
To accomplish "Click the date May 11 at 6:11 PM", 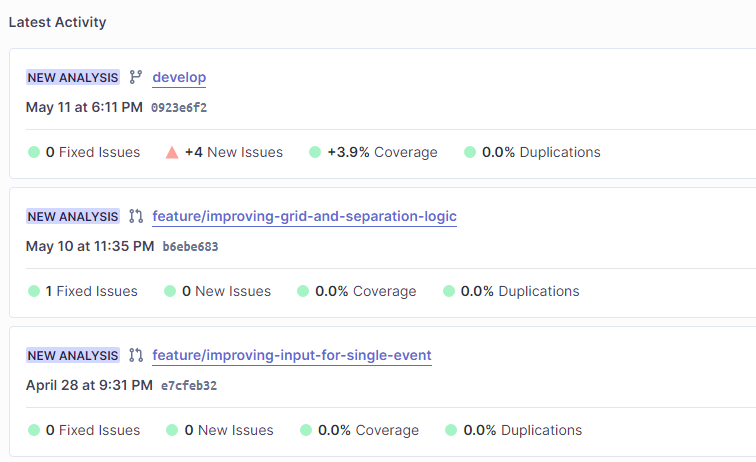I will pos(84,107).
